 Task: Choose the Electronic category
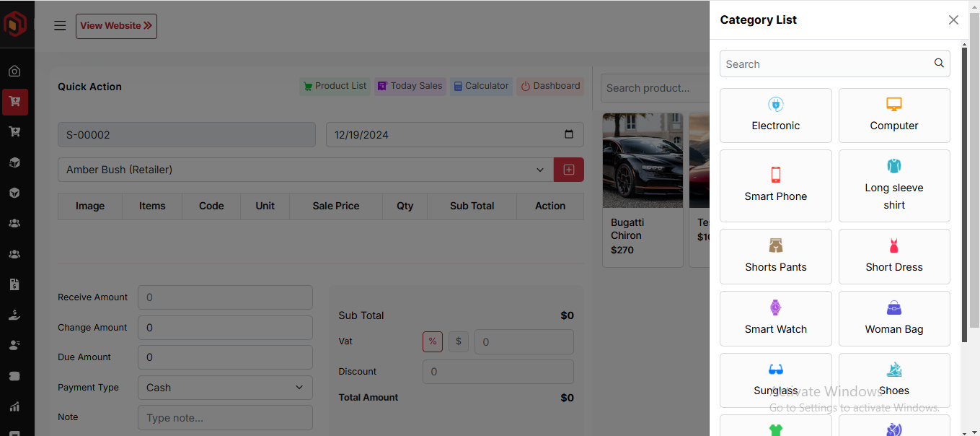[775, 115]
